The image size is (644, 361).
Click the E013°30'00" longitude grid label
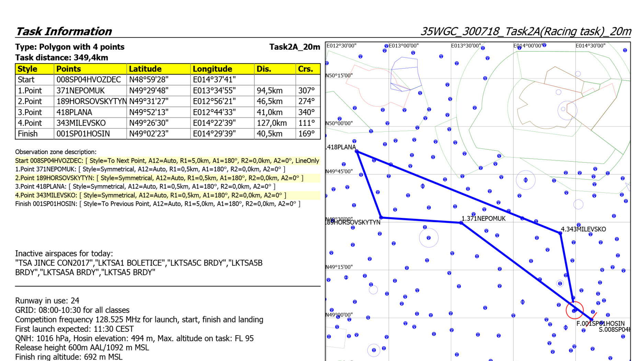[x=466, y=46]
